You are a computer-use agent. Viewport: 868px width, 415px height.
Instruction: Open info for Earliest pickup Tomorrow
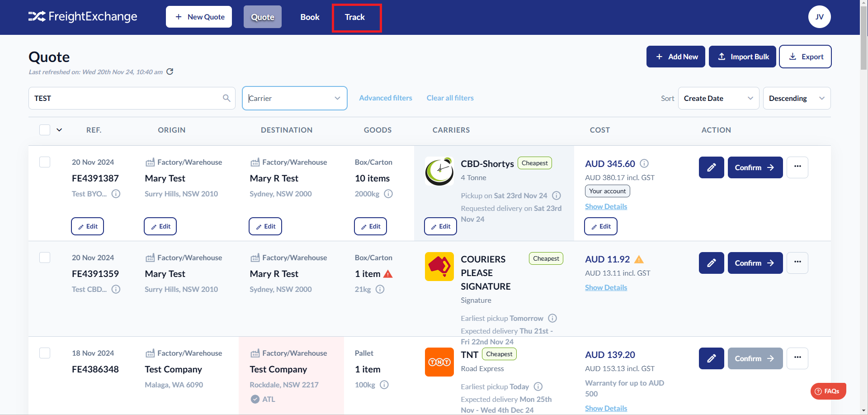(x=552, y=318)
